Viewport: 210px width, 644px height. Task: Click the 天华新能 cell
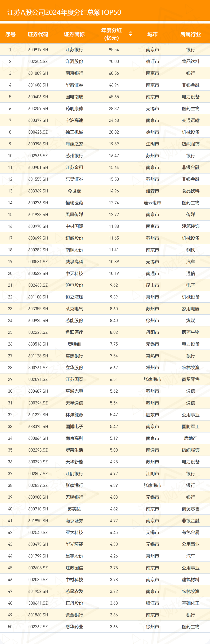tap(74, 462)
